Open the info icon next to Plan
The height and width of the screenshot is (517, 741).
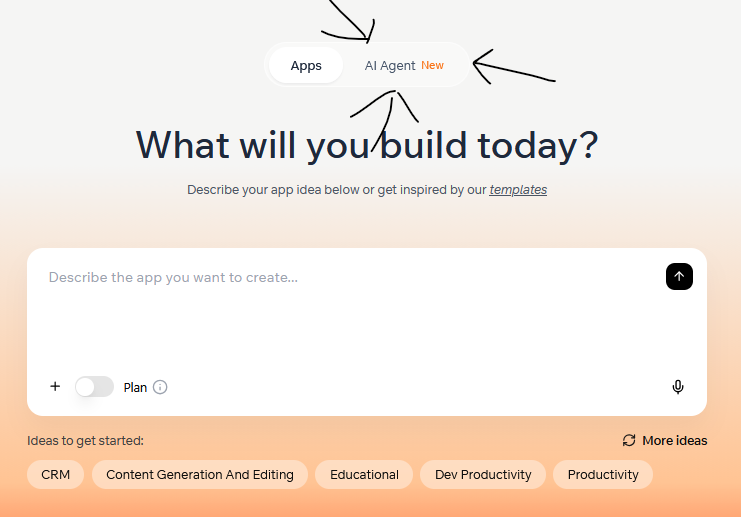pyautogui.click(x=160, y=388)
